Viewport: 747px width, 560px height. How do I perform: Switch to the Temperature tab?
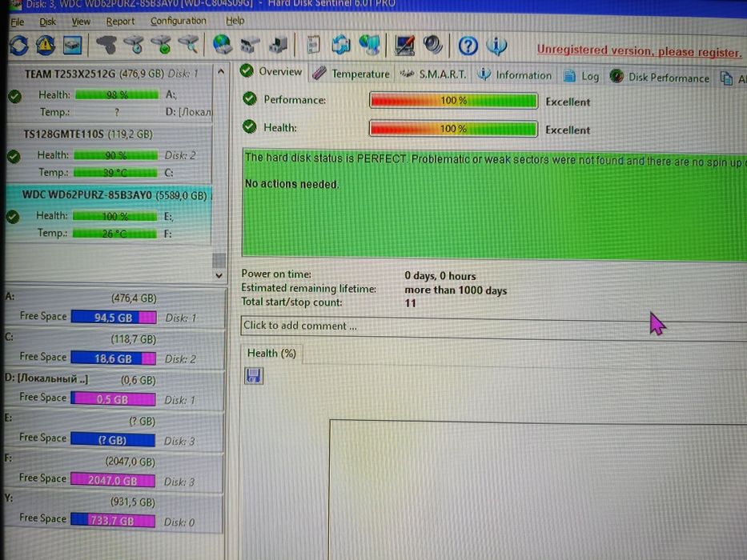click(351, 74)
